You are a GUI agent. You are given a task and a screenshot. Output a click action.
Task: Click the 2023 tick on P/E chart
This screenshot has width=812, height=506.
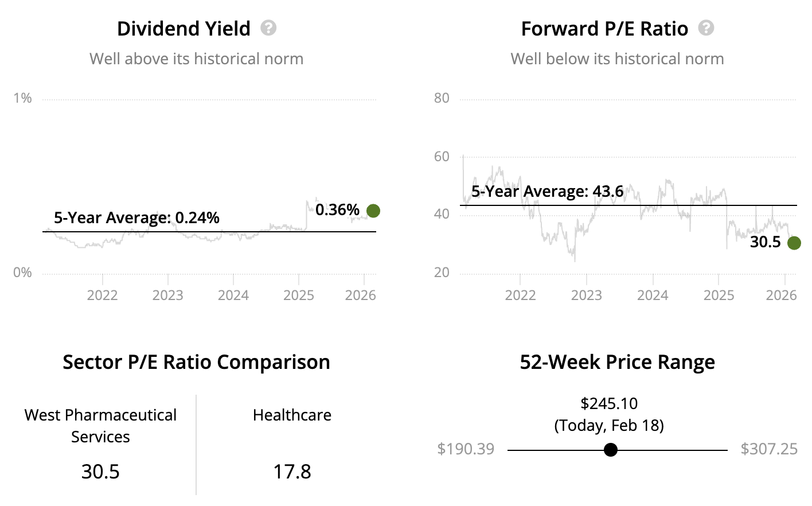click(x=586, y=295)
